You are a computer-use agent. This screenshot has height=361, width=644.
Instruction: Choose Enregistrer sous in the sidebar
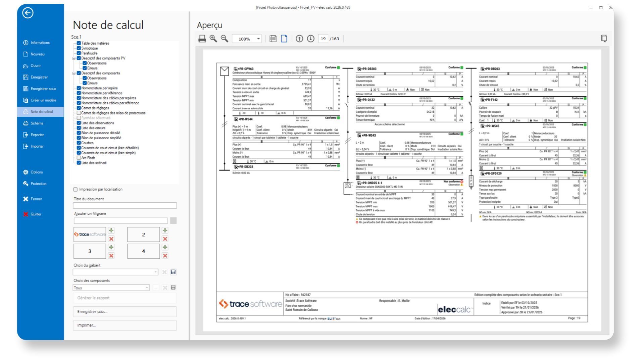tap(40, 89)
